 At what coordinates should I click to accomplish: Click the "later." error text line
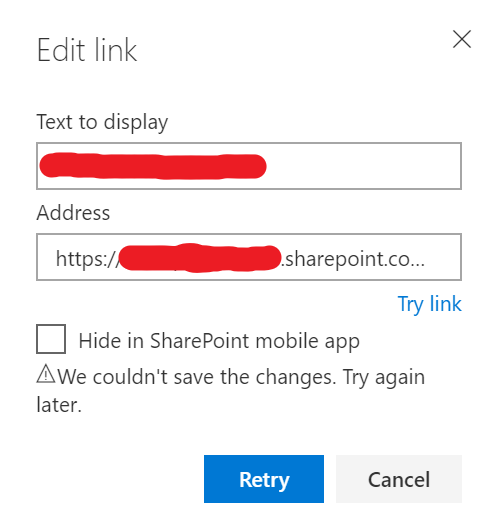[59, 405]
